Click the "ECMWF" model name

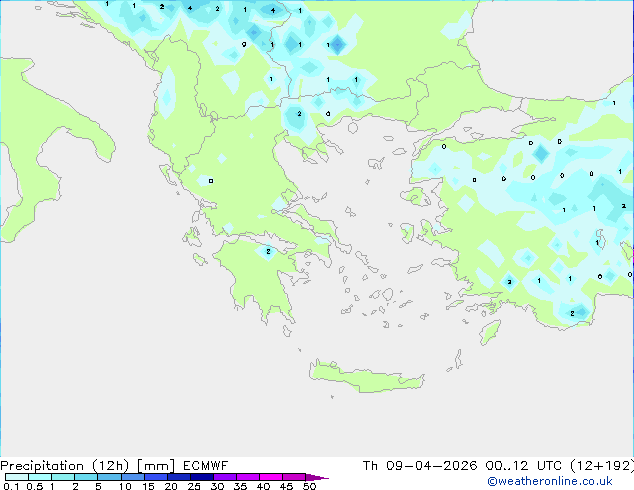coord(205,466)
